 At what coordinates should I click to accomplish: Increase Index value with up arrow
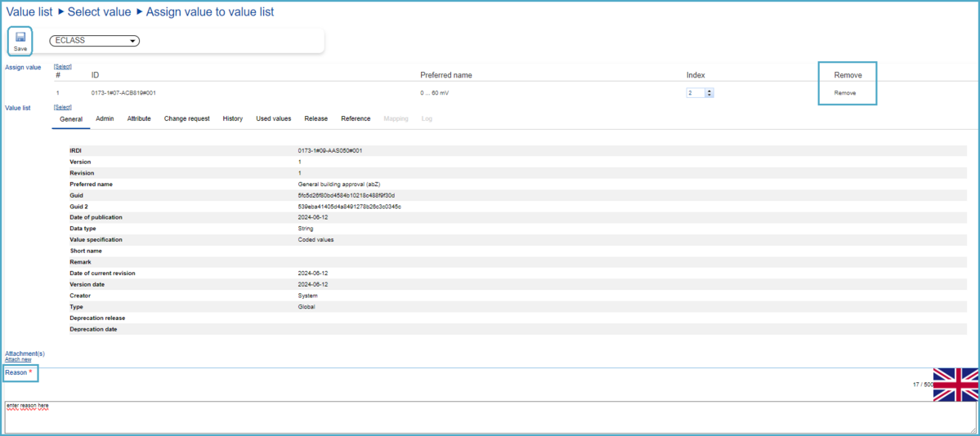tap(709, 91)
